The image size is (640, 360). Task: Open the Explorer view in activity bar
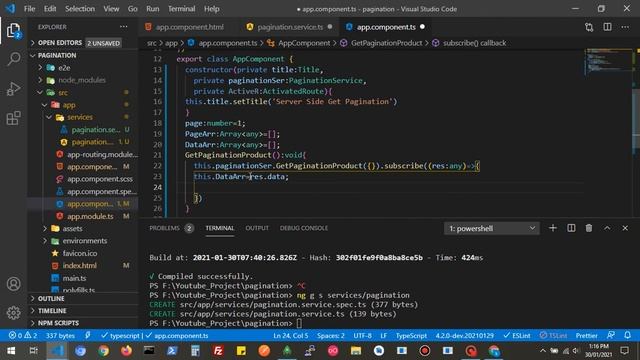click(13, 30)
